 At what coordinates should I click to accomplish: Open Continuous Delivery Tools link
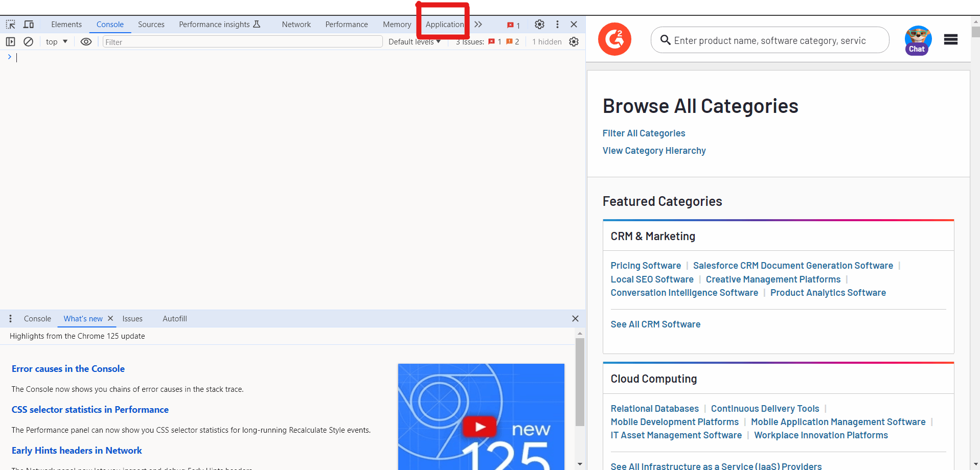(x=765, y=409)
